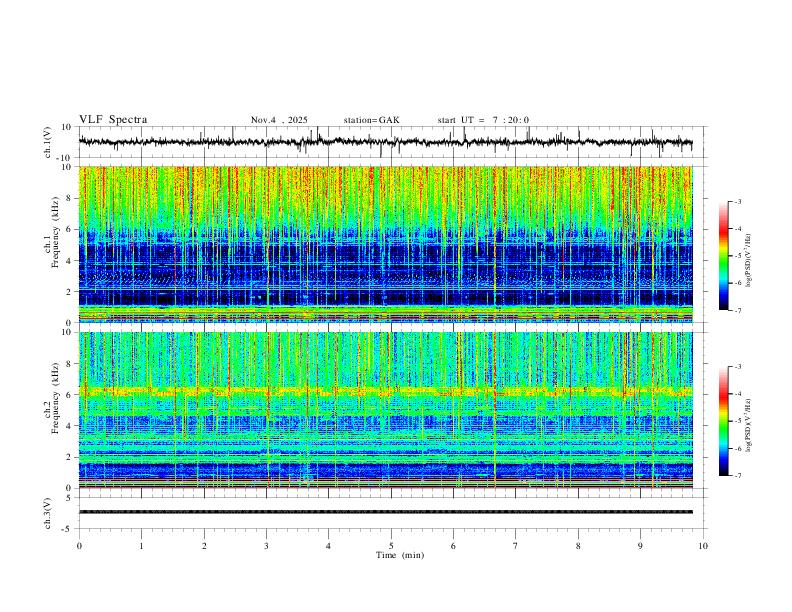Image resolution: width=792 pixels, height=612 pixels.
Task: Click the ch.2 'Frequency (kHz)' axis label
Action: point(55,397)
